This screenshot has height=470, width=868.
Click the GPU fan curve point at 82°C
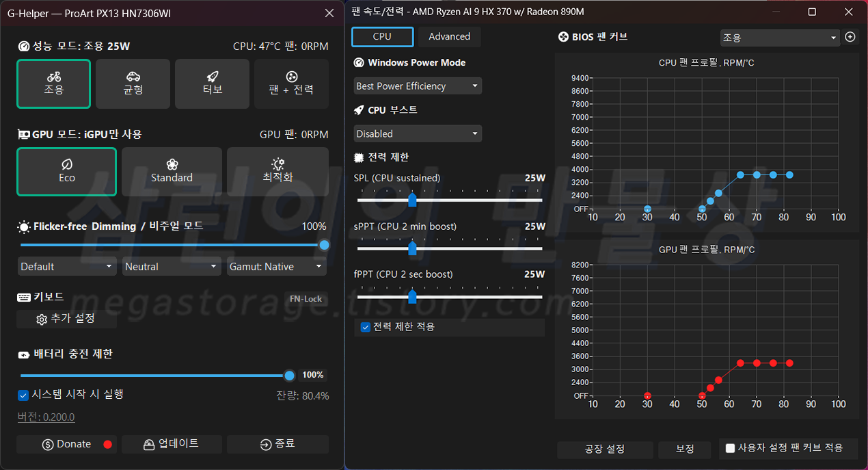[x=789, y=363]
